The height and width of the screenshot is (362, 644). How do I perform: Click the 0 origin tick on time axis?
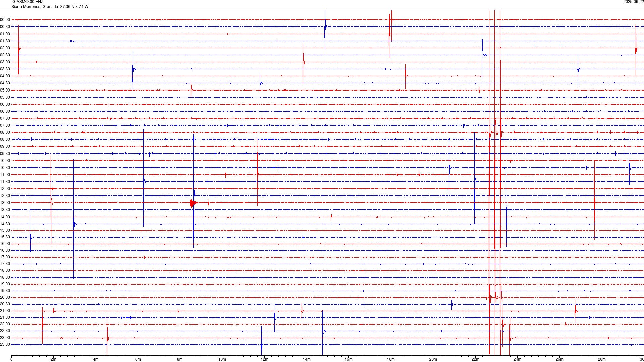point(11,359)
